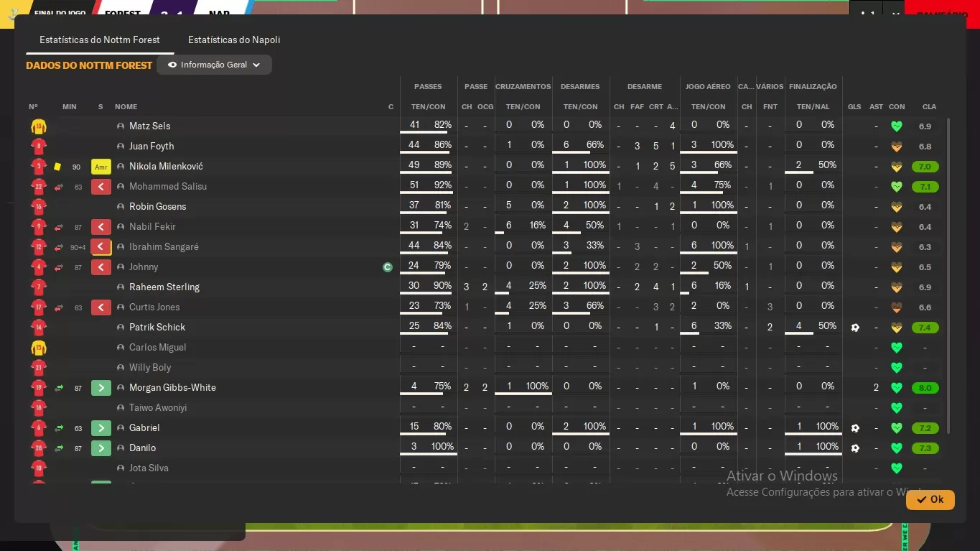Sort by TEN/NAL under FINALIZAÇÃO header
Image resolution: width=980 pixels, height=551 pixels.
point(813,107)
